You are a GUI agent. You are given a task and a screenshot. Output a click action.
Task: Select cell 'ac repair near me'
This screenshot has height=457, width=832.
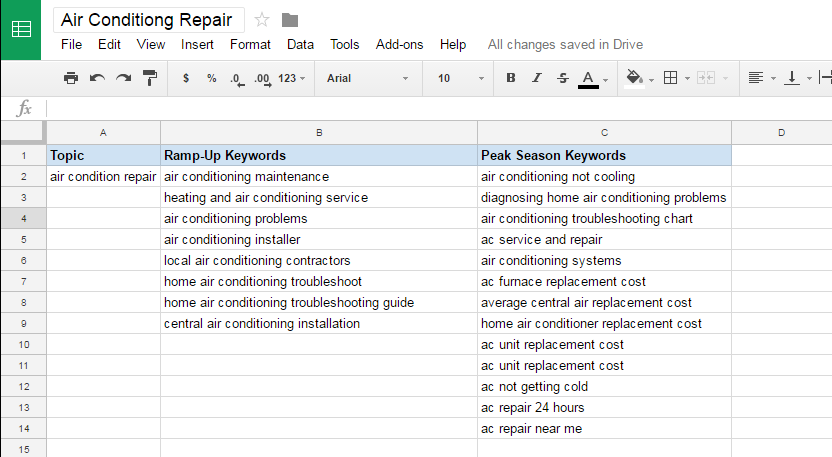click(604, 428)
